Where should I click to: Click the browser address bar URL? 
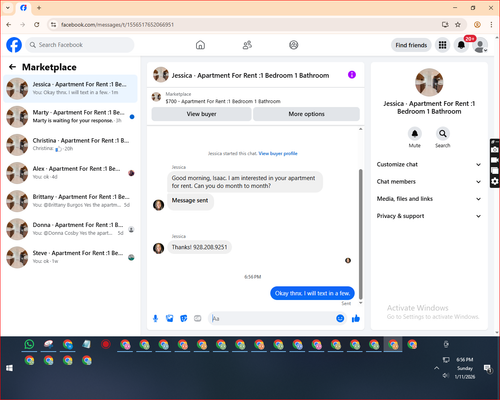tap(117, 25)
